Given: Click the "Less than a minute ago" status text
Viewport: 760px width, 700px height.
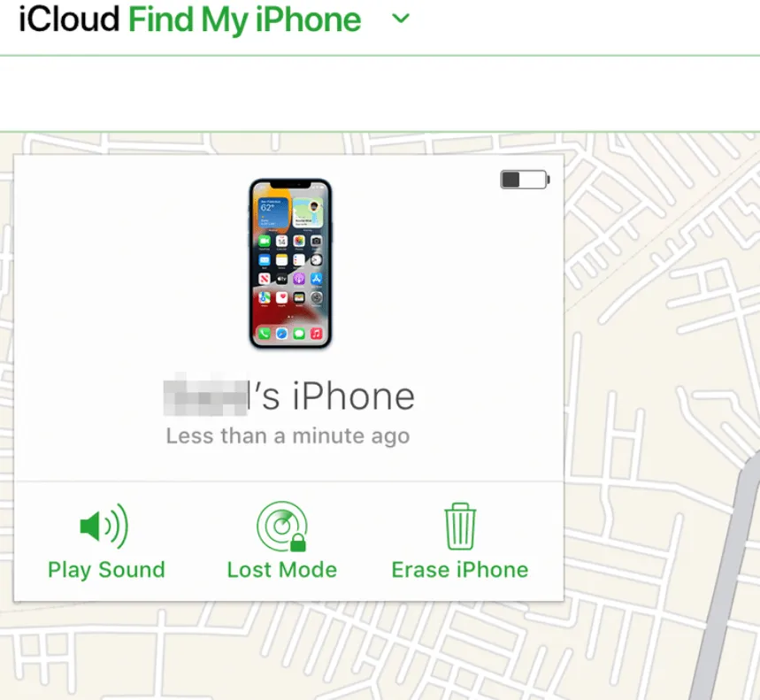Looking at the screenshot, I should [288, 435].
